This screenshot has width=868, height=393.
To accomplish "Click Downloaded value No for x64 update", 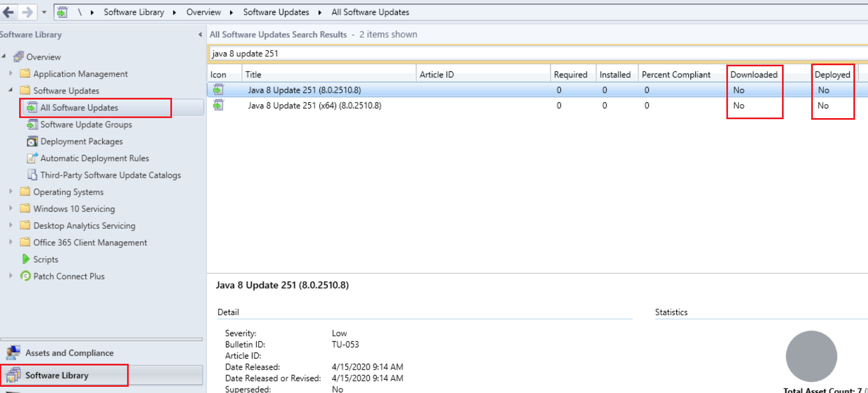I will point(739,105).
